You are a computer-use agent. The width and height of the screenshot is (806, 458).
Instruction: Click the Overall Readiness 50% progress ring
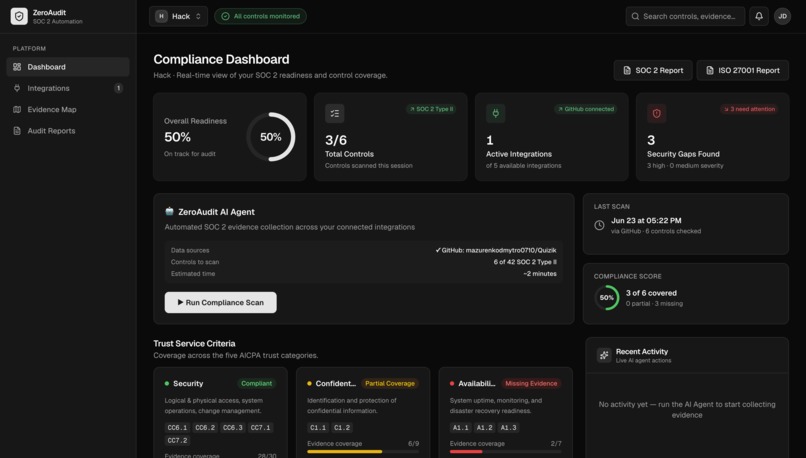pos(271,137)
